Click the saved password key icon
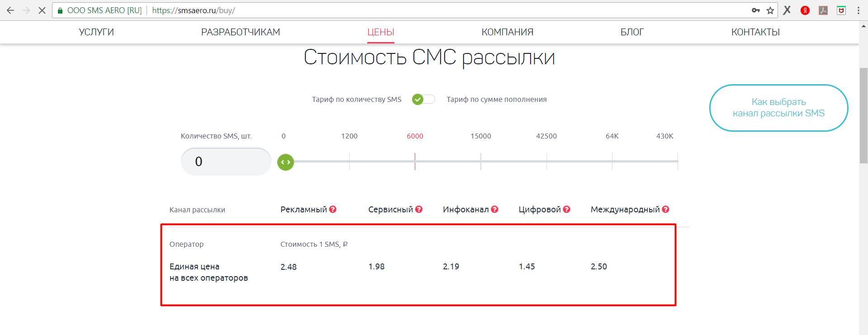868x335 pixels. click(756, 10)
